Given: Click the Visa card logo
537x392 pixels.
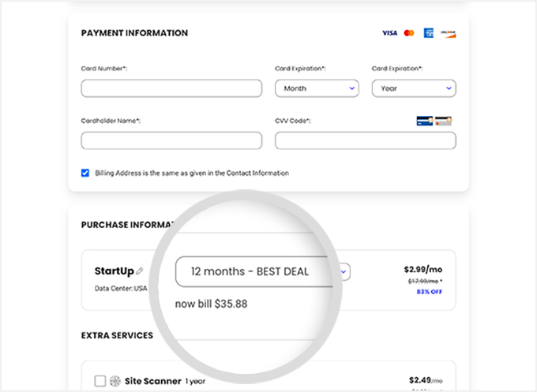Looking at the screenshot, I should click(389, 33).
